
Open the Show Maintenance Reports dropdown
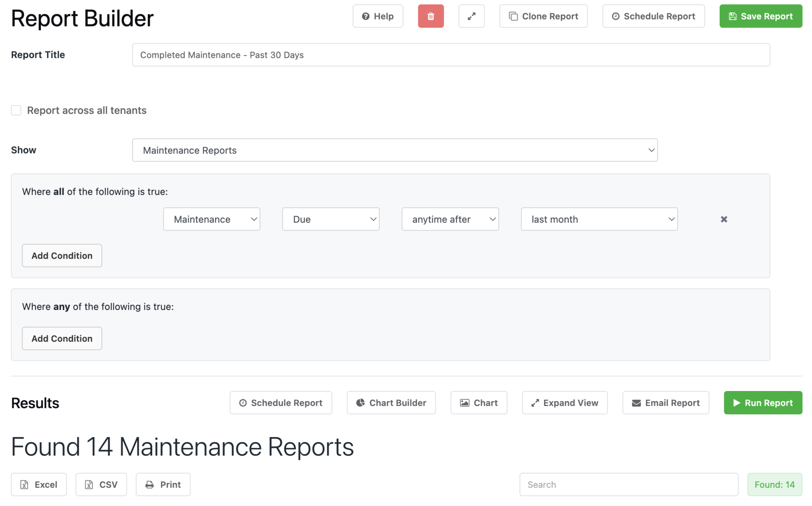395,150
